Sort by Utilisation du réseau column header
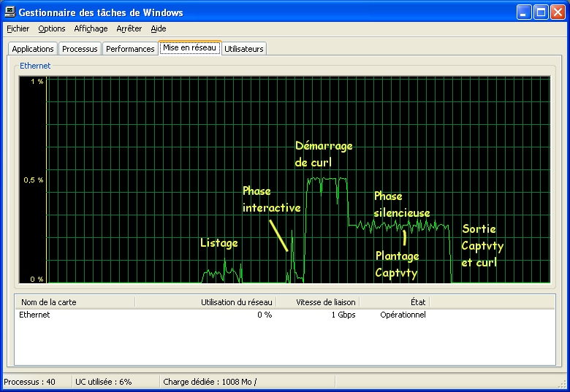This screenshot has height=392, width=570. point(205,301)
